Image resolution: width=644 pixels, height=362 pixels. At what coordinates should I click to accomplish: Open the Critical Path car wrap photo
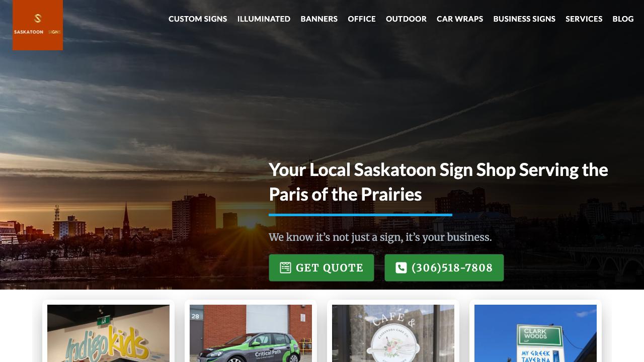click(x=251, y=333)
